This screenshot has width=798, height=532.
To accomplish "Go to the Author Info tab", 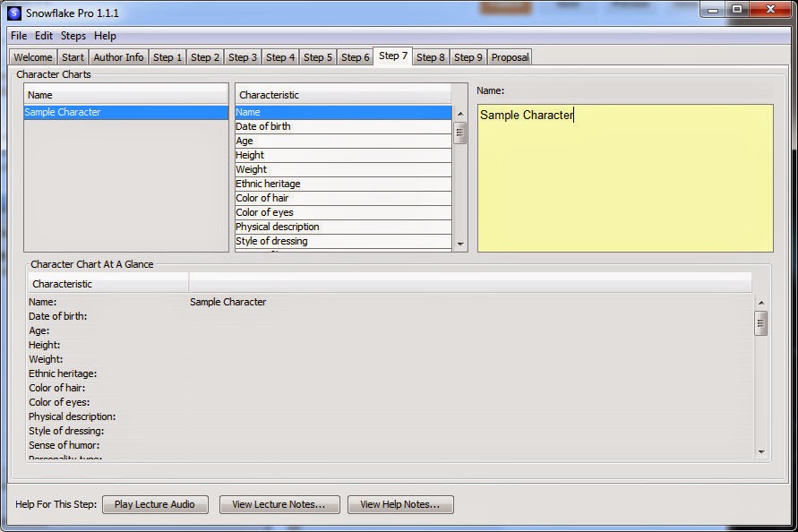I will [118, 57].
